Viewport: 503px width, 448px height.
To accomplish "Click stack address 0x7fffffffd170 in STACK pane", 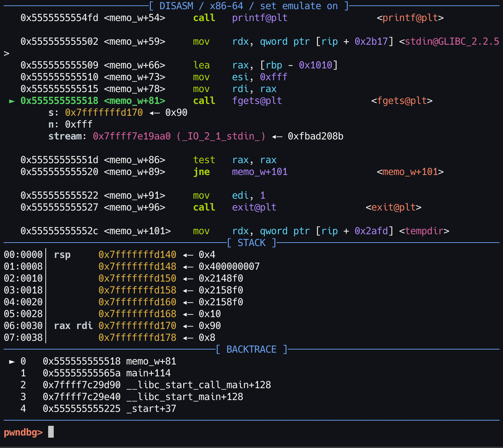I will 137,326.
